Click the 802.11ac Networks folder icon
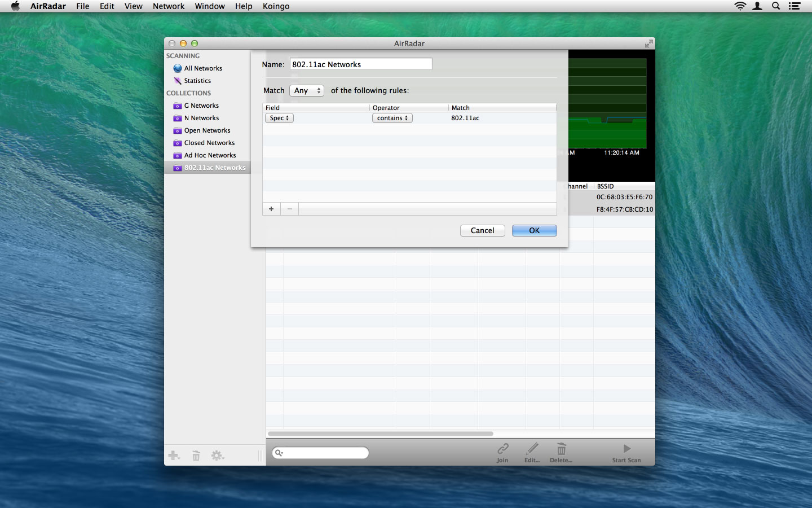812x508 pixels. [178, 168]
